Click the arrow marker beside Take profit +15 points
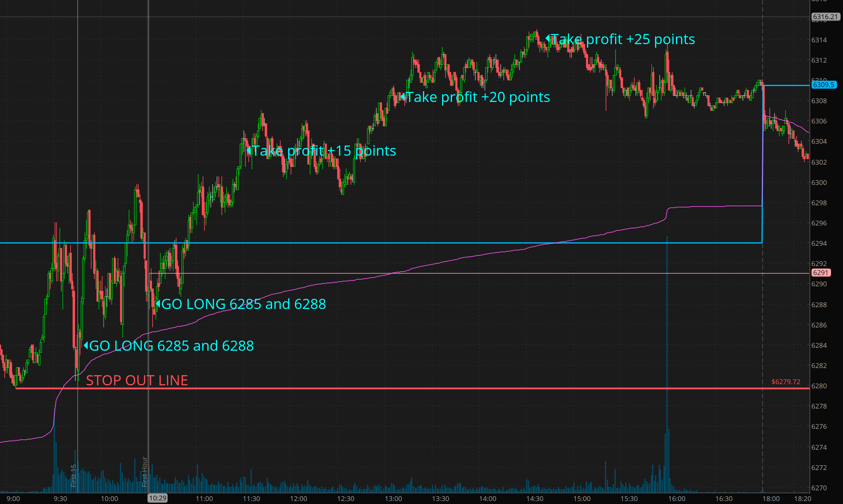The height and width of the screenshot is (504, 843). 248,150
